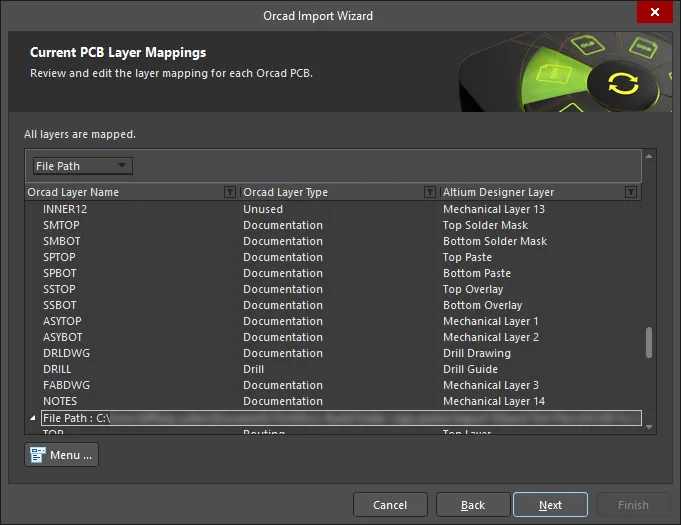Click the Cancel button
The image size is (681, 525).
pos(390,505)
